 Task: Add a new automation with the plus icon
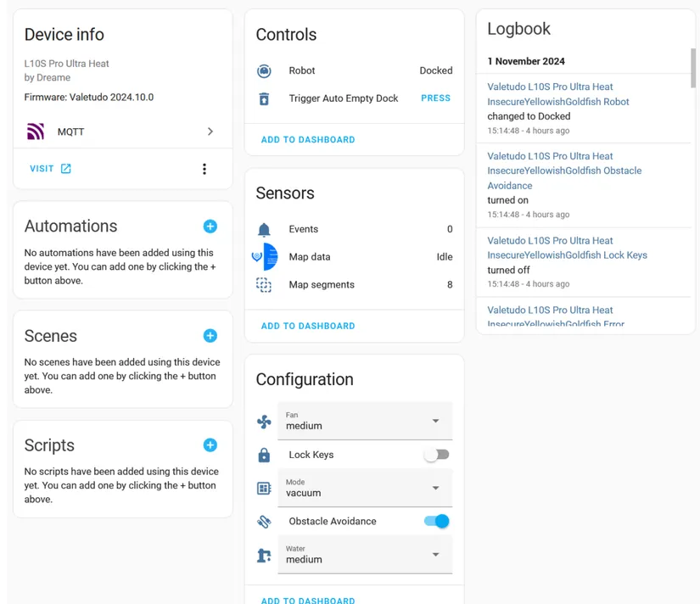point(210,226)
